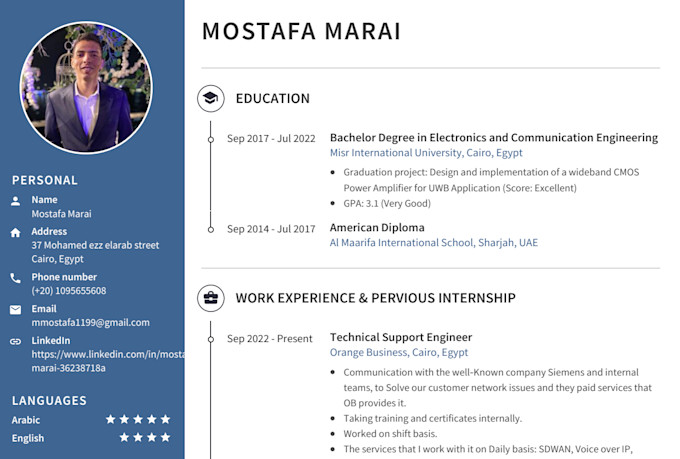Click the envelope icon beside Email
The width and height of the screenshot is (680, 459).
16,310
